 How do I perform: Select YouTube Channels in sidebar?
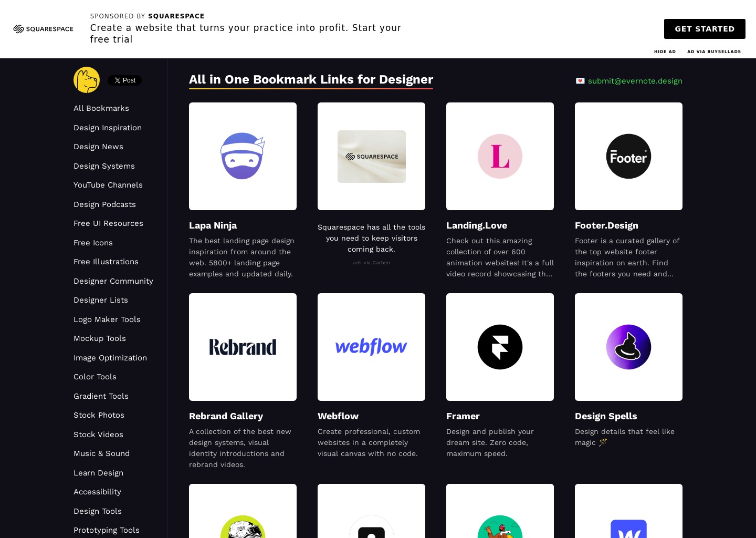coord(108,185)
